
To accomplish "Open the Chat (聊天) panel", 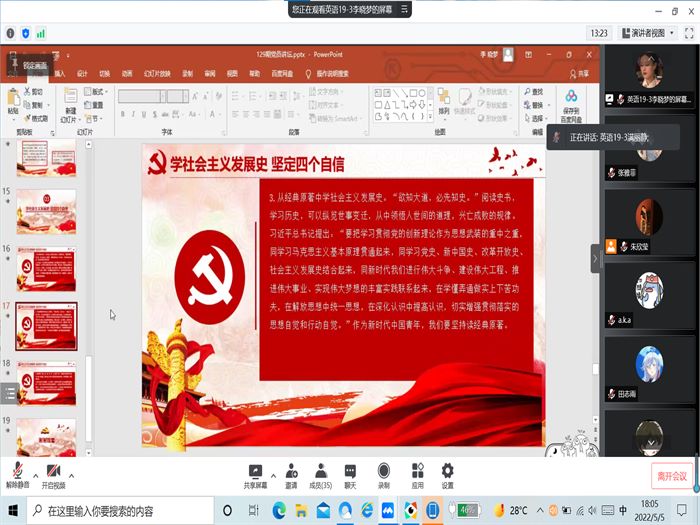I will 350,476.
